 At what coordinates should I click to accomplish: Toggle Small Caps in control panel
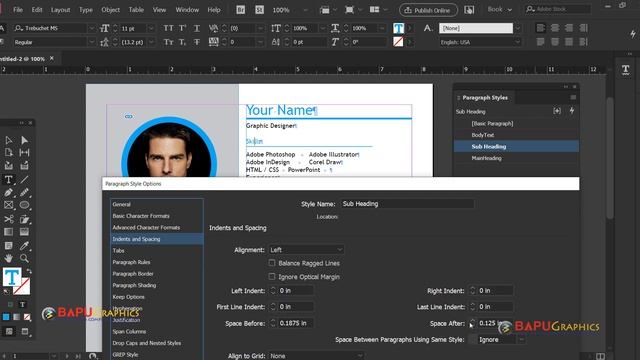tap(168, 42)
